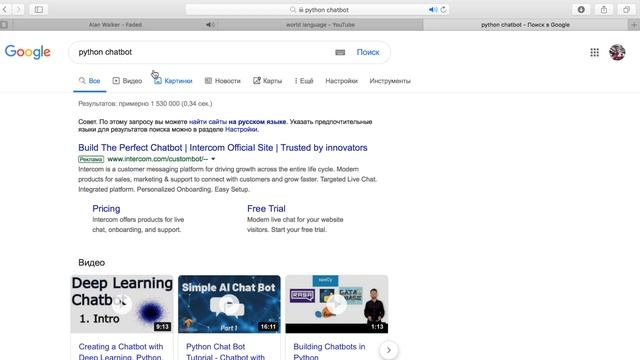Viewport: 640px width, 360px height.
Task: Open Build The Perfect Chatbot Intercom ad
Action: 223,148
